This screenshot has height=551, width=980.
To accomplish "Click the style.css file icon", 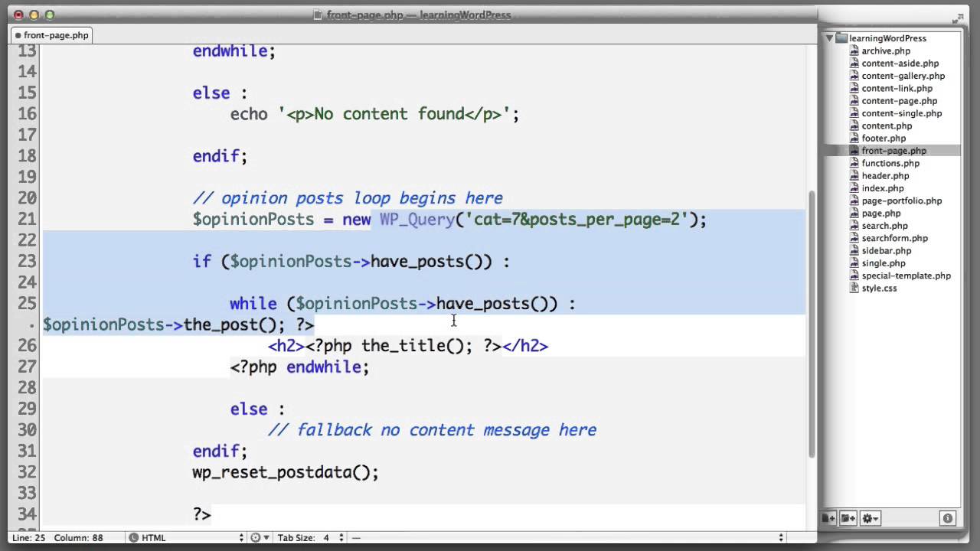I will pyautogui.click(x=854, y=289).
